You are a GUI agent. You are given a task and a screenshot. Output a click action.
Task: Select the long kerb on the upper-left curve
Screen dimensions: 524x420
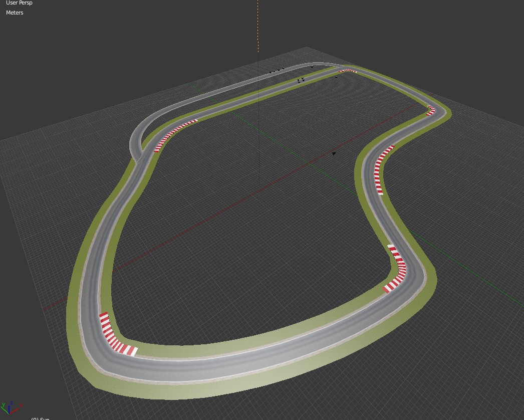(x=174, y=132)
